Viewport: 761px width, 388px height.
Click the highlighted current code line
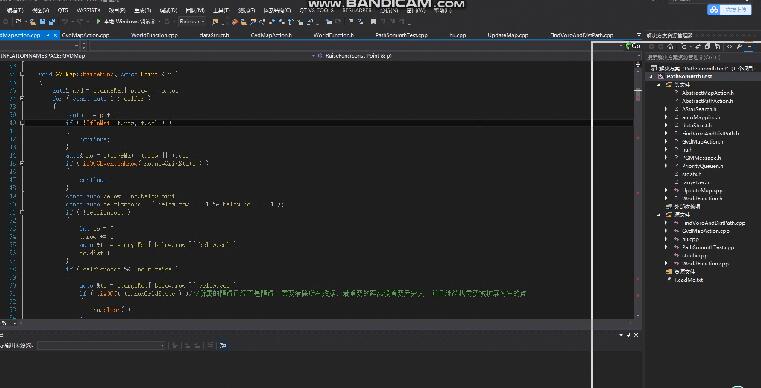pos(329,123)
